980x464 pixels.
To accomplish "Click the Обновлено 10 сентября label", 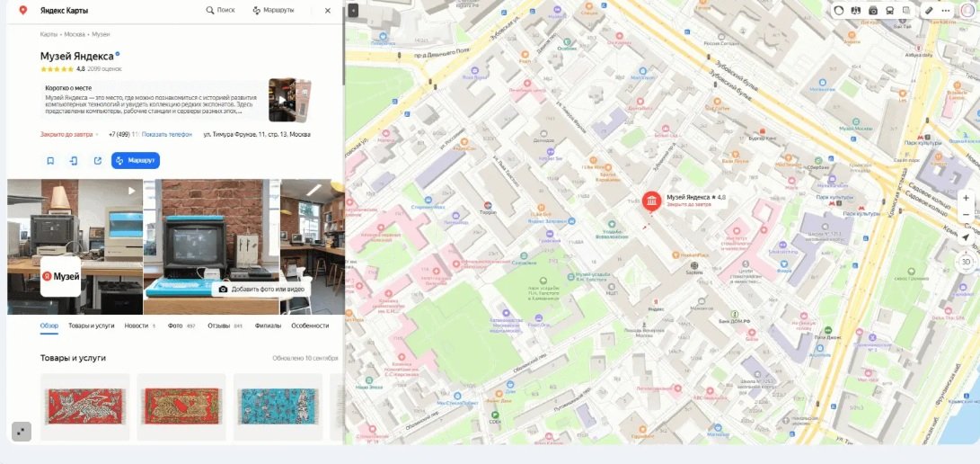I will (x=305, y=358).
